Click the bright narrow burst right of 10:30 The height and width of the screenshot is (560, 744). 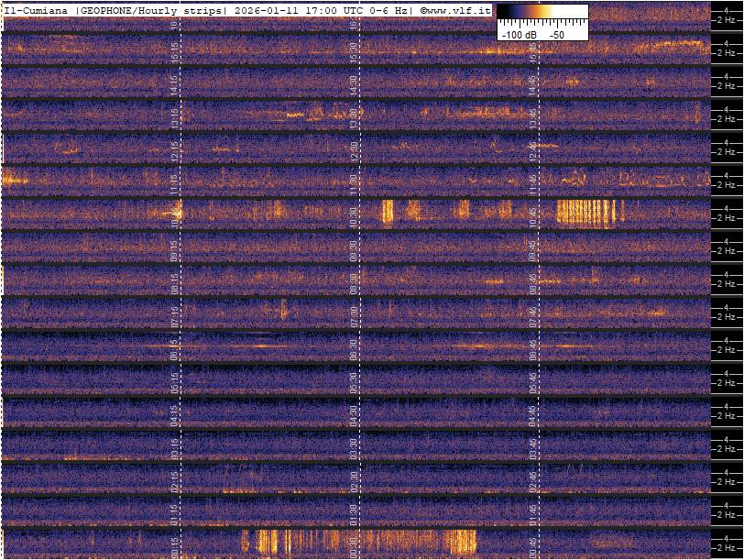point(387,213)
